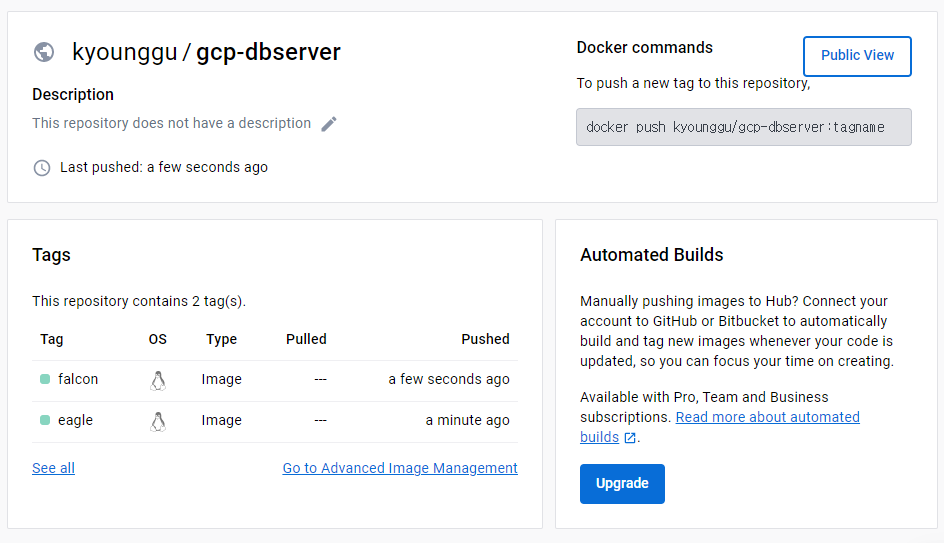Screen dimensions: 944x543
Task: Click 'a few seconds ago' in falcon row
Action: coord(449,379)
